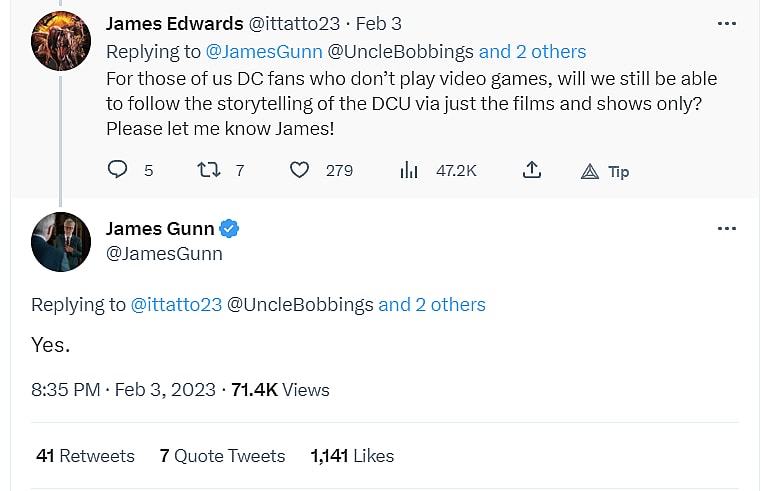View the 7 Quote Tweets
Viewport: 761px width, 491px height.
[222, 455]
